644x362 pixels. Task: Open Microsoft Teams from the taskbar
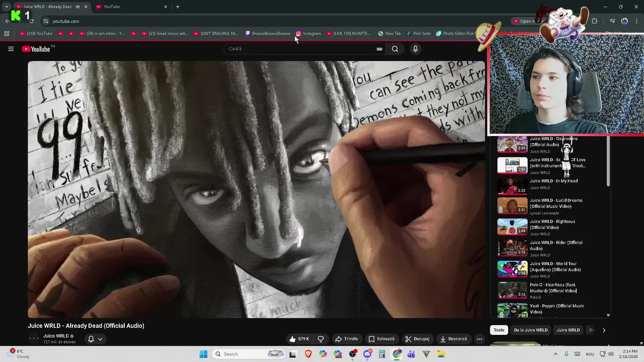pyautogui.click(x=412, y=354)
